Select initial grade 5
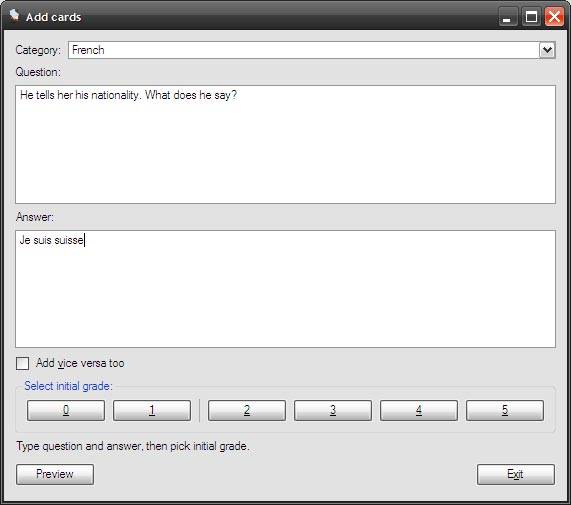 coord(505,410)
